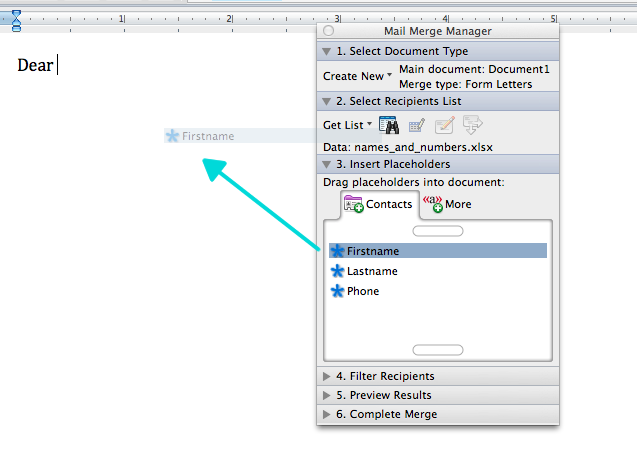
Task: Expand the Complete Merge section
Action: tap(326, 414)
